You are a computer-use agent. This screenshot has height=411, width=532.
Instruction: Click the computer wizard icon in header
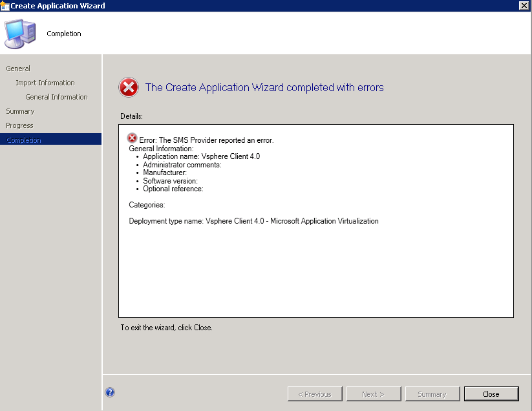(x=21, y=34)
